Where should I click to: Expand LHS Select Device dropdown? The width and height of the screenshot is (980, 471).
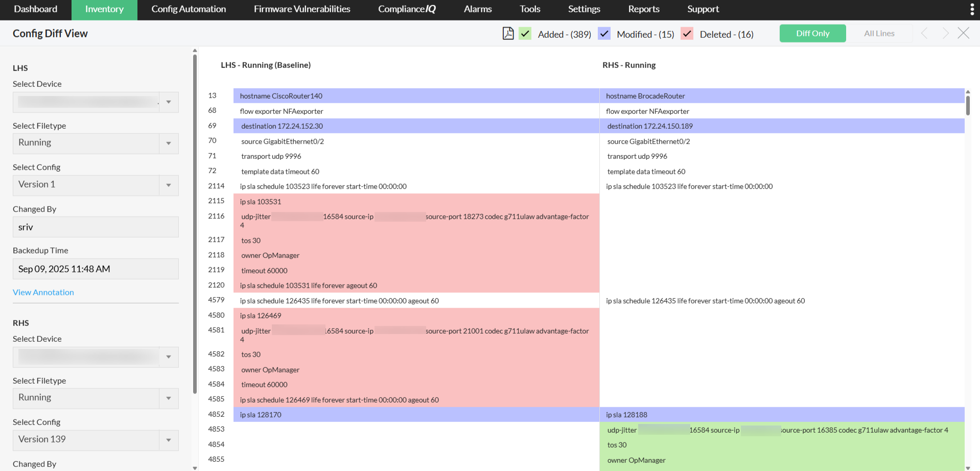tap(169, 102)
